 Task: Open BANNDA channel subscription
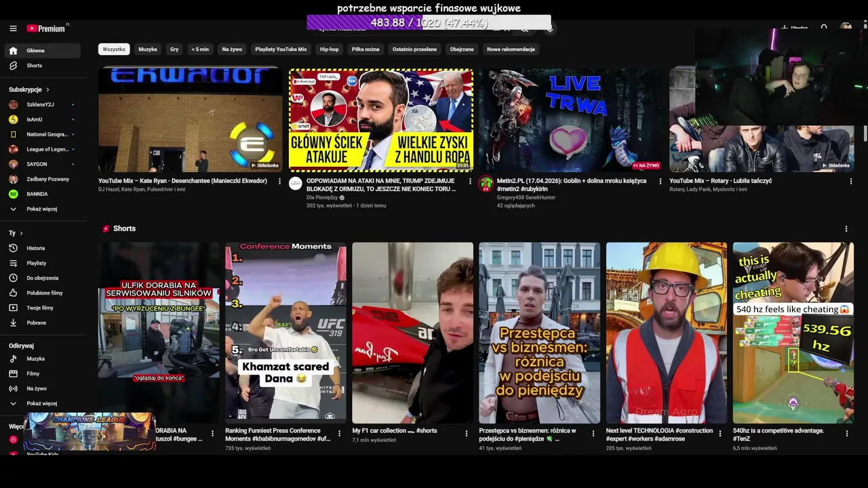pos(43,194)
